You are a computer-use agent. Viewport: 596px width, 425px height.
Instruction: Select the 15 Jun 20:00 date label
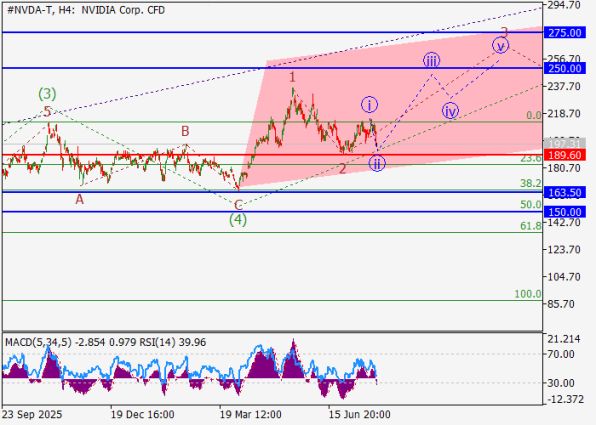359,414
